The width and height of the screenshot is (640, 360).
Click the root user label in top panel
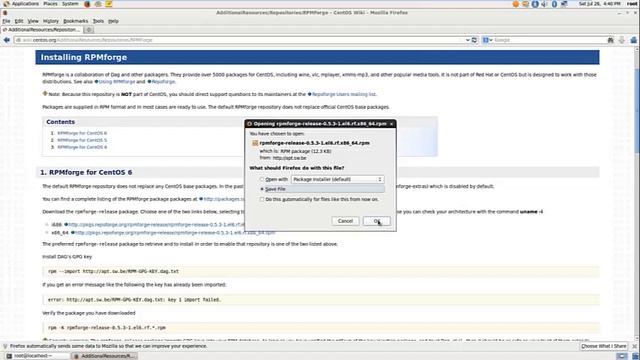[632, 4]
